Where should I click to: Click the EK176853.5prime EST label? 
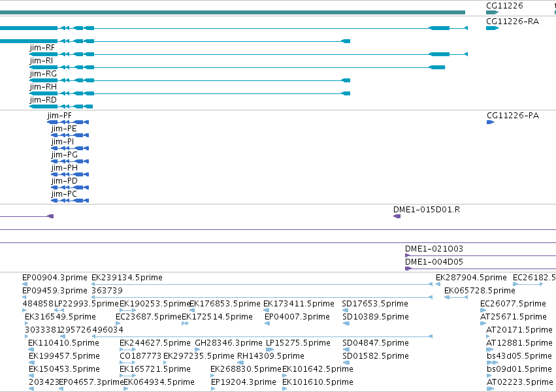(x=225, y=304)
